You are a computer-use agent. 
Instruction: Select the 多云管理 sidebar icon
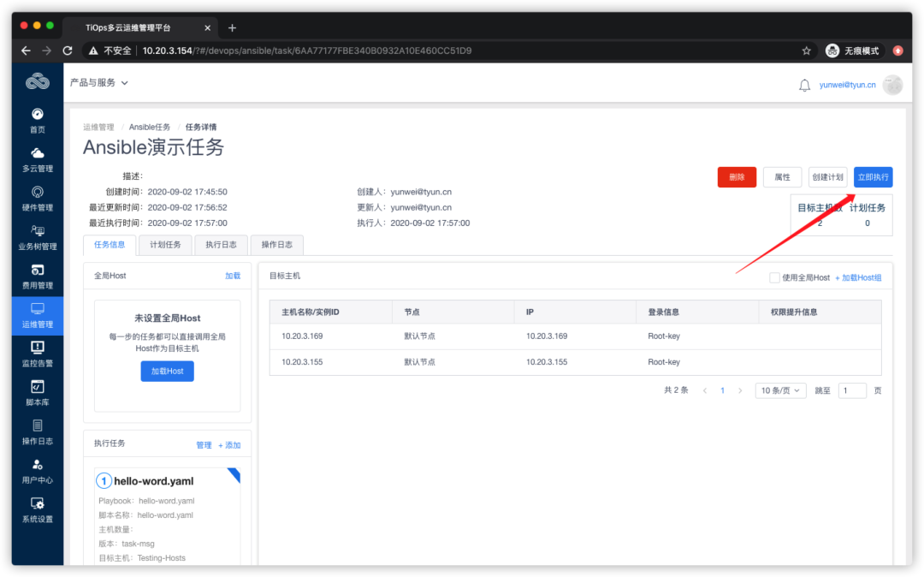tap(37, 159)
